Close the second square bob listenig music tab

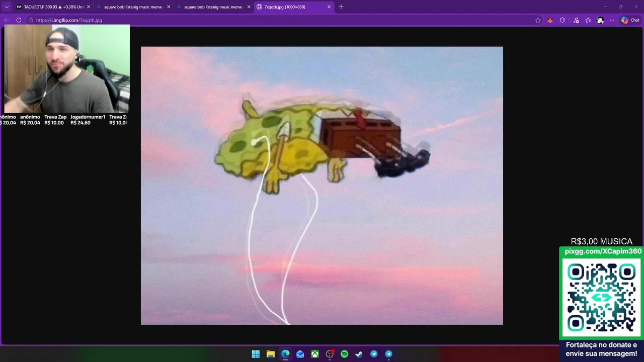(x=249, y=7)
